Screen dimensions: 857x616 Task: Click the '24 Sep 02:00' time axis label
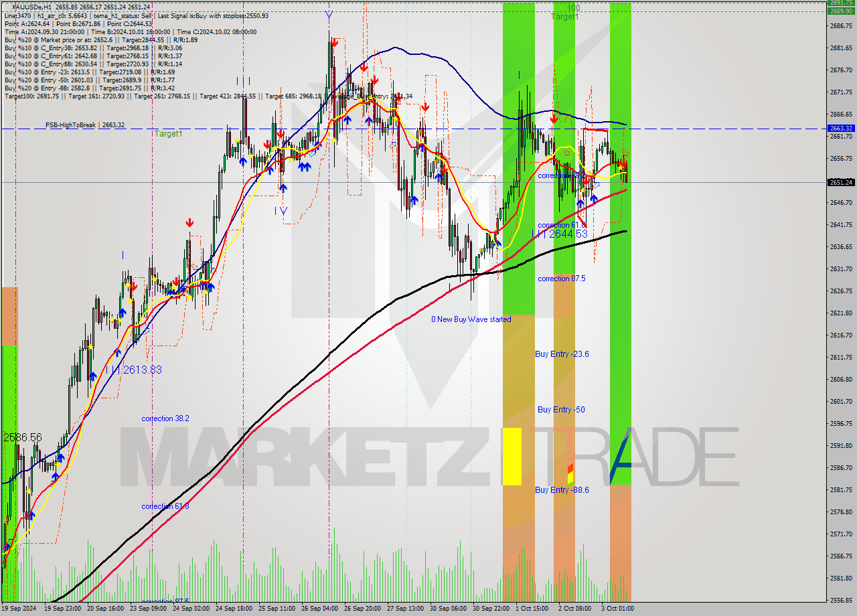(x=191, y=609)
